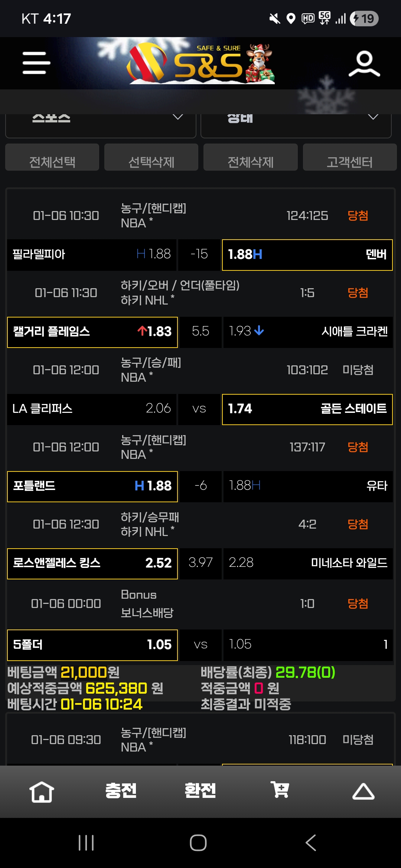
Task: Open Android recent apps button
Action: point(86,843)
